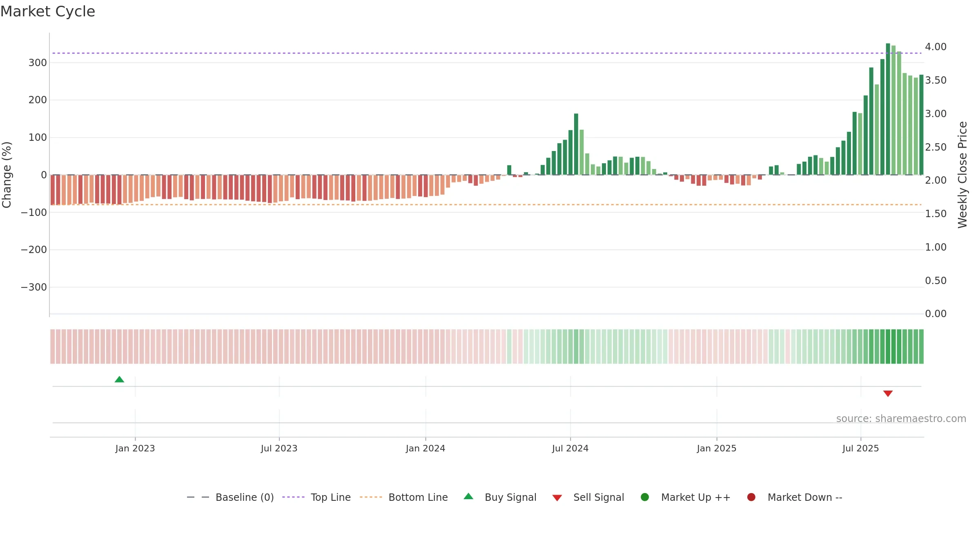
Task: Click the 4.00 tick on price axis
Action: pos(936,47)
